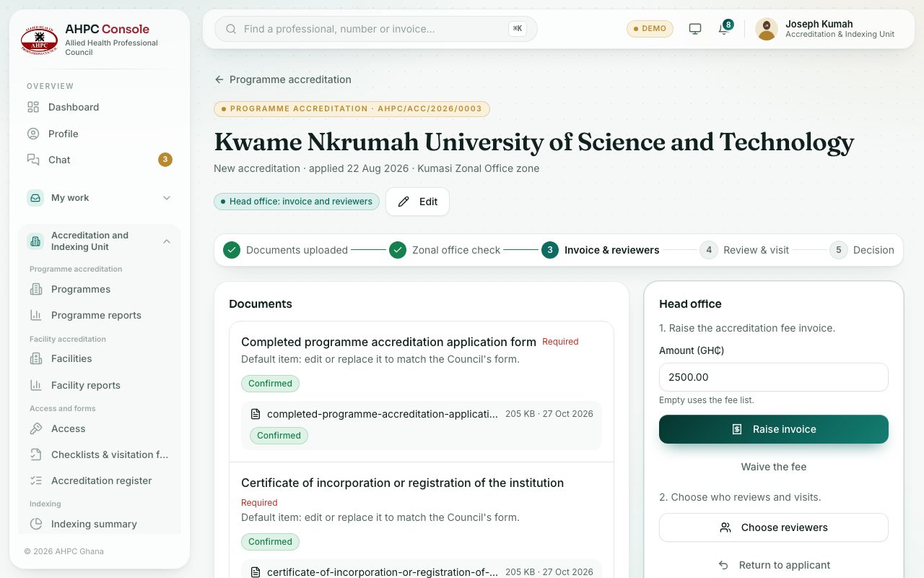Screen dimensions: 924x578
Task: Click the search magnifier icon
Action: 232,29
